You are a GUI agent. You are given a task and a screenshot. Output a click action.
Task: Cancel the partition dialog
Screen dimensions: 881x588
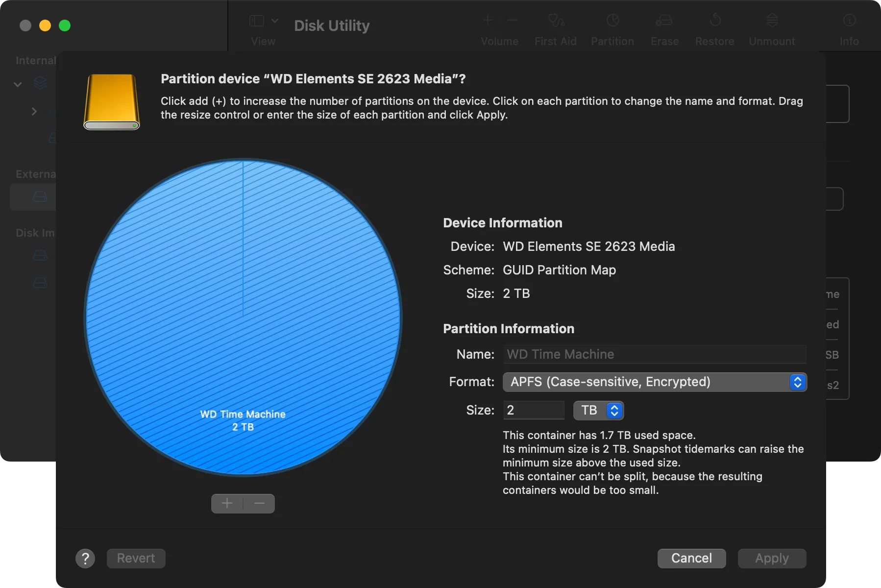click(691, 558)
